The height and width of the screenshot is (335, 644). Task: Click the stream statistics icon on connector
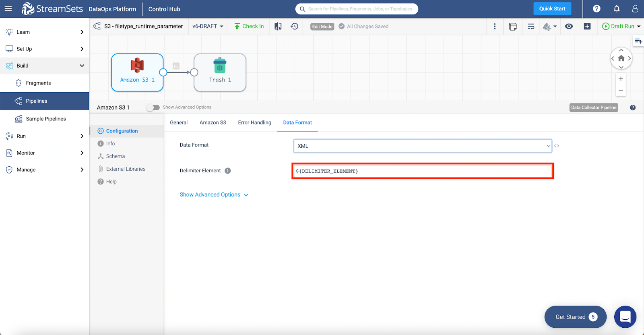tap(176, 66)
